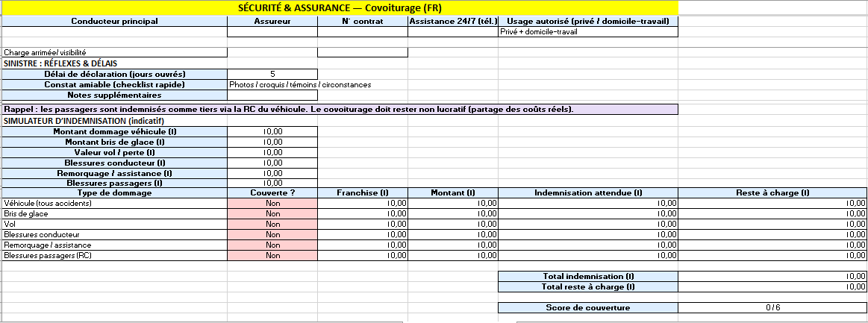The image size is (868, 323).
Task: Click the 'Rappel' passenger reminder note row
Action: [x=340, y=110]
